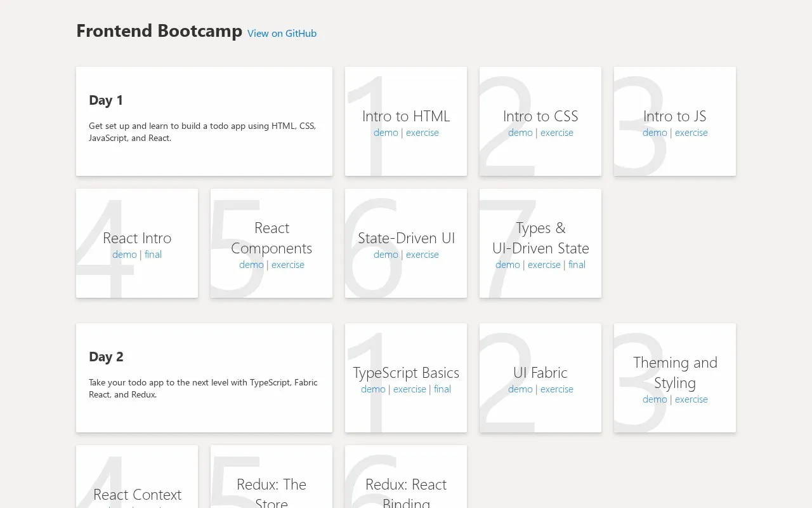The height and width of the screenshot is (508, 812).
Task: Click the React Components card title
Action: pos(272,238)
